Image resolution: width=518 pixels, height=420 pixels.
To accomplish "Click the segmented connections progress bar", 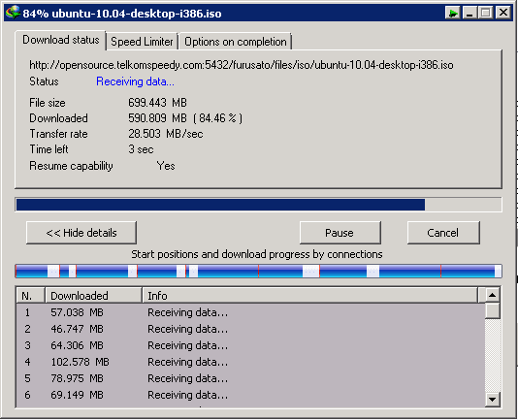I will (258, 271).
